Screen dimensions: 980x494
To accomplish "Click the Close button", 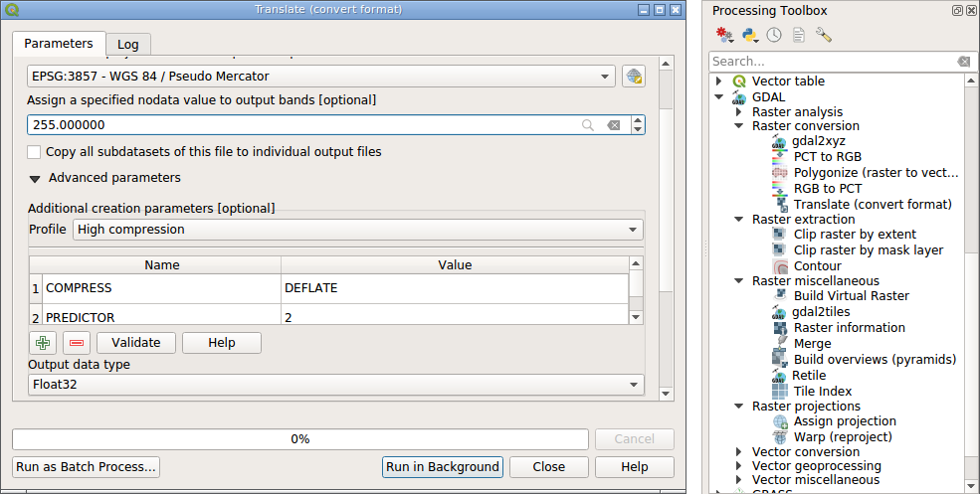I will coord(549,466).
